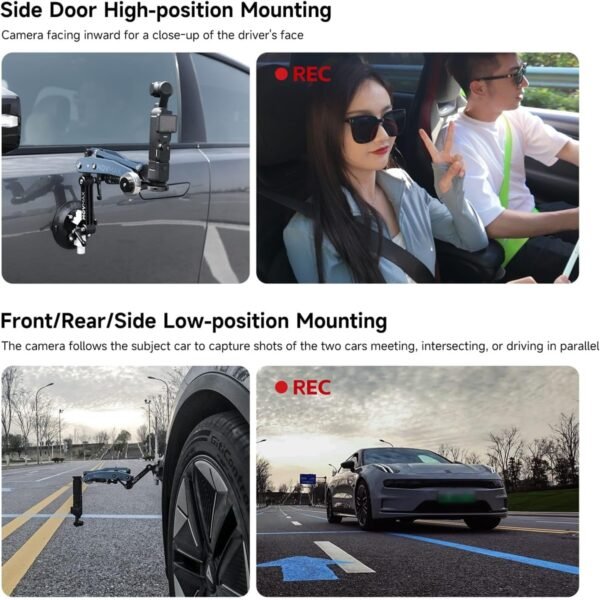This screenshot has width=600, height=600.
Task: Click the REC label on road photo
Action: click(x=311, y=387)
